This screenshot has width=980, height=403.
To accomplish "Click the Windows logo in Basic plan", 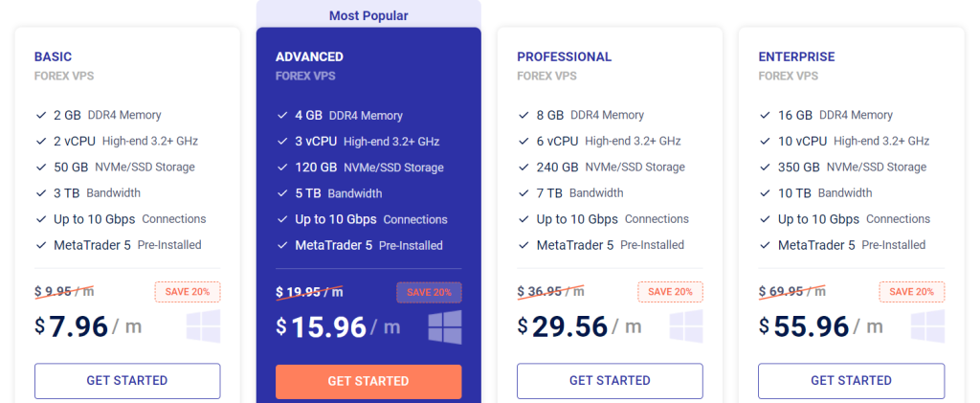I will pos(204,326).
